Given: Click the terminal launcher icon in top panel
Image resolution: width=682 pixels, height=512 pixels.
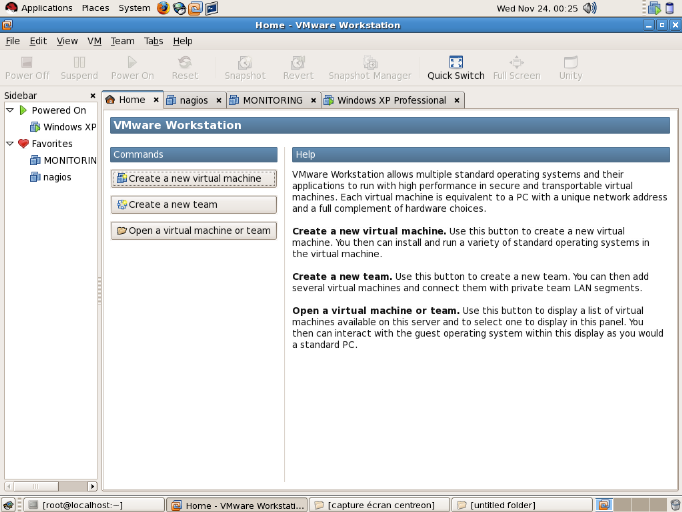Looking at the screenshot, I should coord(211,8).
